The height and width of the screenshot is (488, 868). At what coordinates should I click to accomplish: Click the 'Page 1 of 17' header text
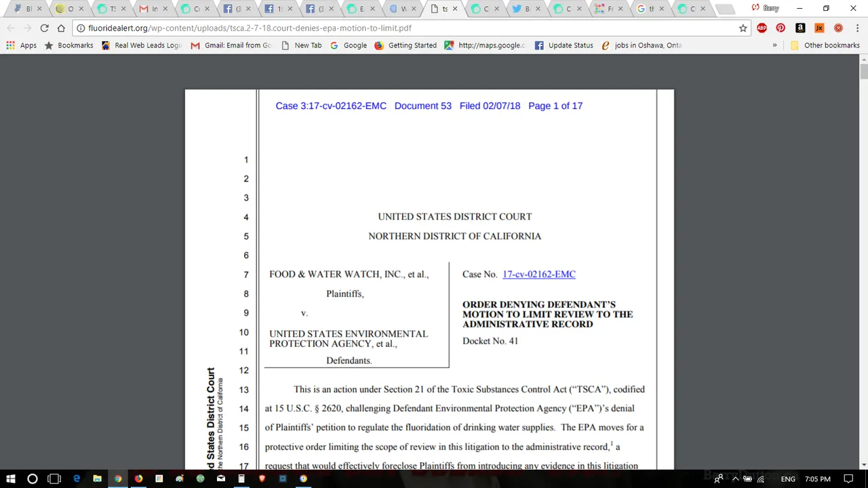click(x=555, y=106)
